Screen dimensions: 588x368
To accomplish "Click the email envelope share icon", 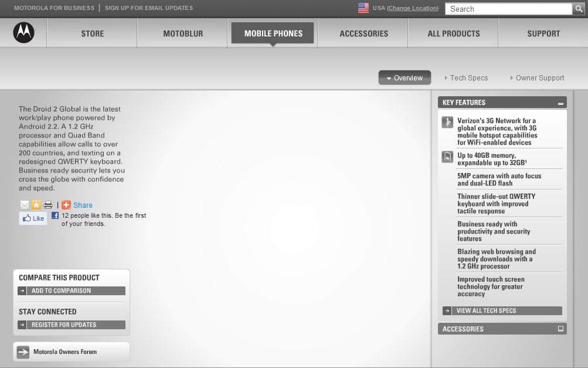I will pyautogui.click(x=25, y=205).
